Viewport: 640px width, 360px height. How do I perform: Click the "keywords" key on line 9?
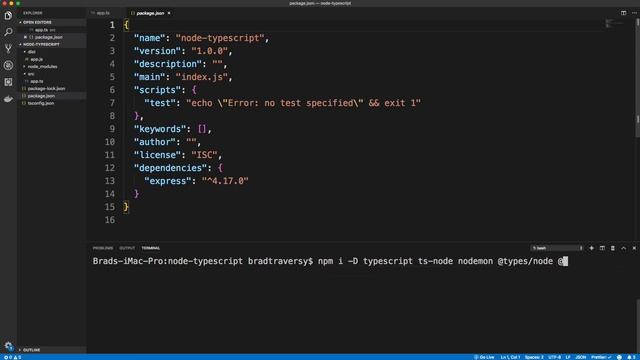[x=160, y=129]
